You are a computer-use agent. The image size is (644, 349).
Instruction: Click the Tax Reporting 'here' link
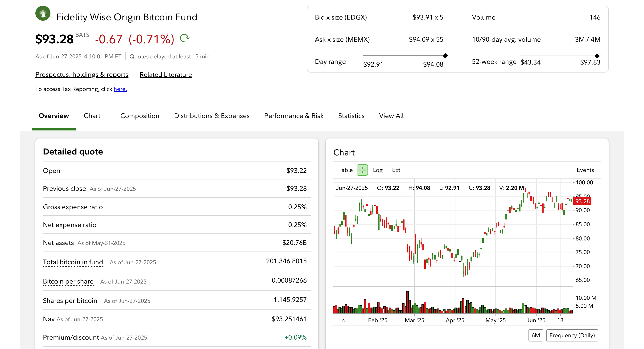[120, 89]
